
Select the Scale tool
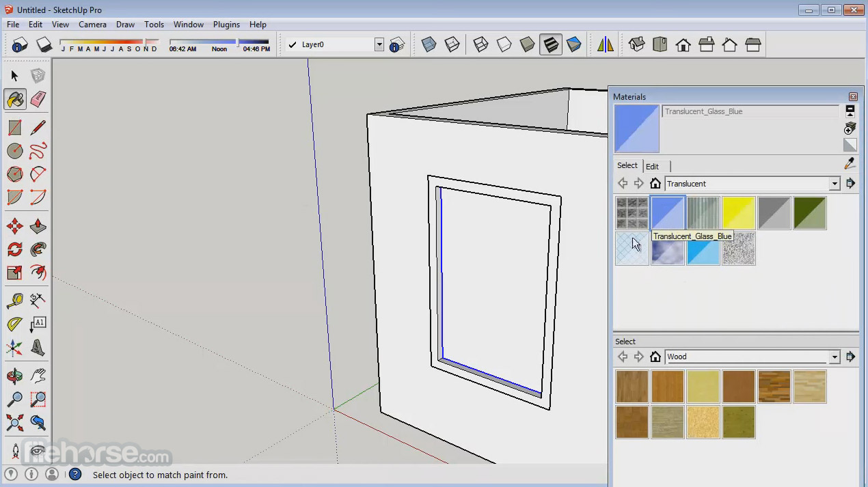coord(14,273)
